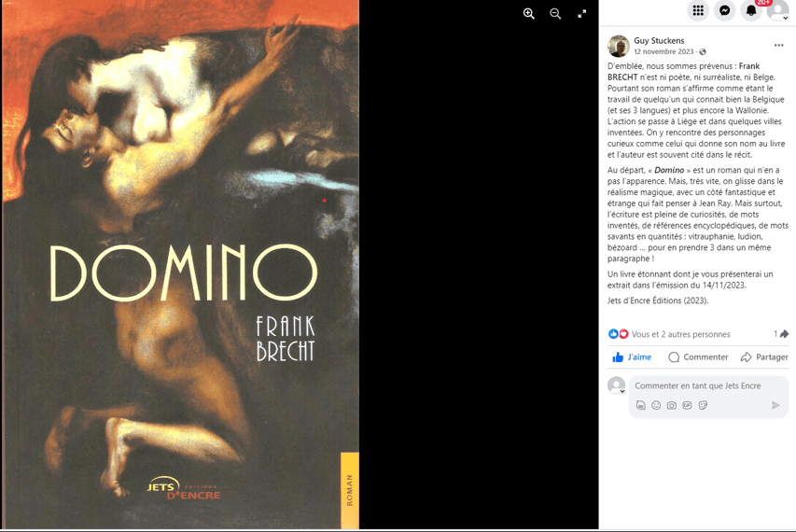View reactions from Vous et 2 autres personnes
The height and width of the screenshot is (532, 796).
[681, 334]
